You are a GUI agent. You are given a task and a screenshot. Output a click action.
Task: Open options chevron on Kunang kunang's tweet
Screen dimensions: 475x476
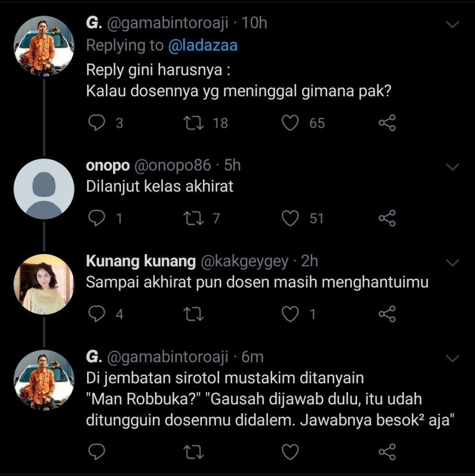point(452,262)
